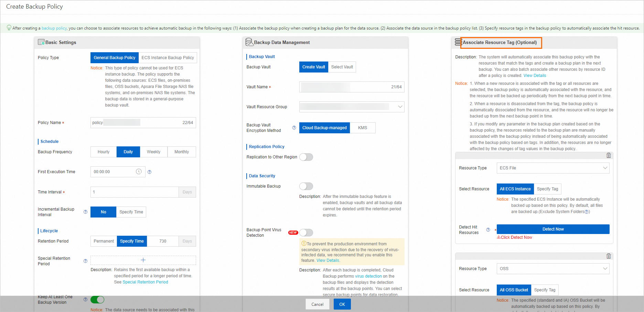
Task: Select No for Incremental Backup Interval
Action: [x=104, y=212]
